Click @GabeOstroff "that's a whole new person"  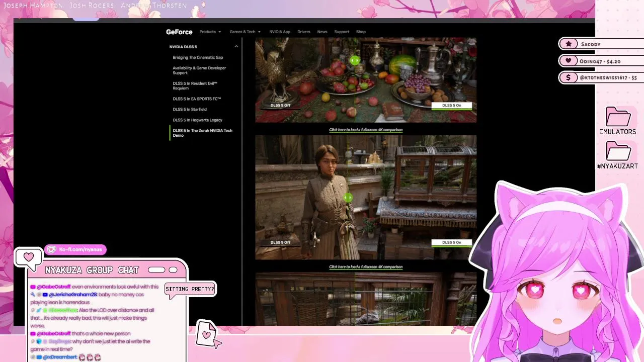pos(80,333)
